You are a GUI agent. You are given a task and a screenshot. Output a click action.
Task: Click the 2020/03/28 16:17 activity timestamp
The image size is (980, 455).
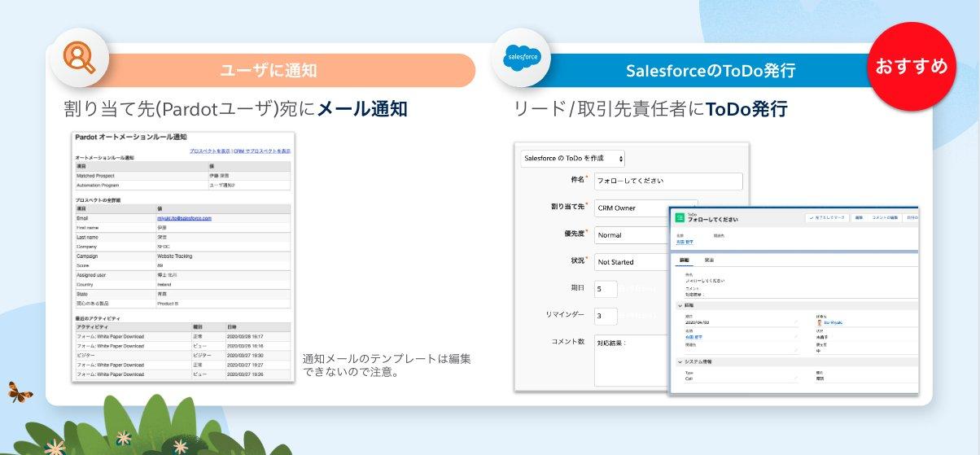pos(245,336)
